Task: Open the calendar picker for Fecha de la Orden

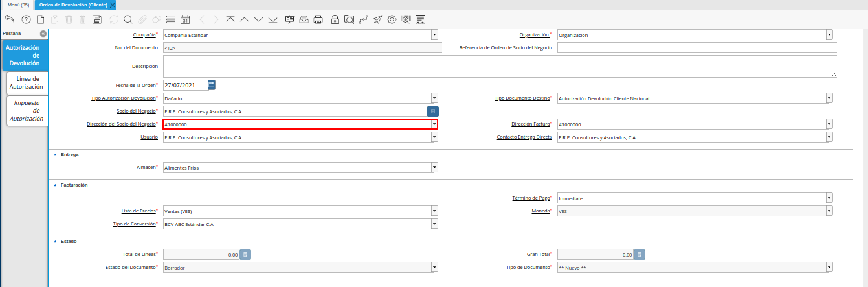Action: pos(212,85)
